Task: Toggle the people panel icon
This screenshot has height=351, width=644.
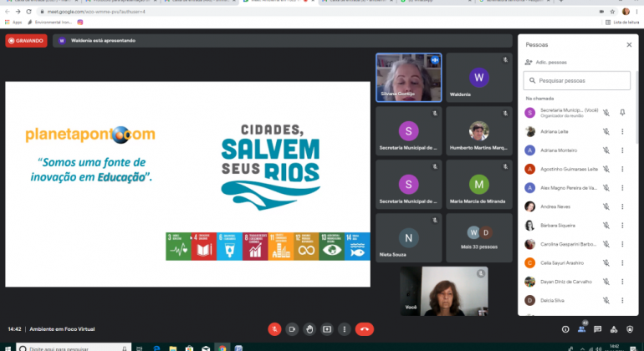Action: coord(581,329)
